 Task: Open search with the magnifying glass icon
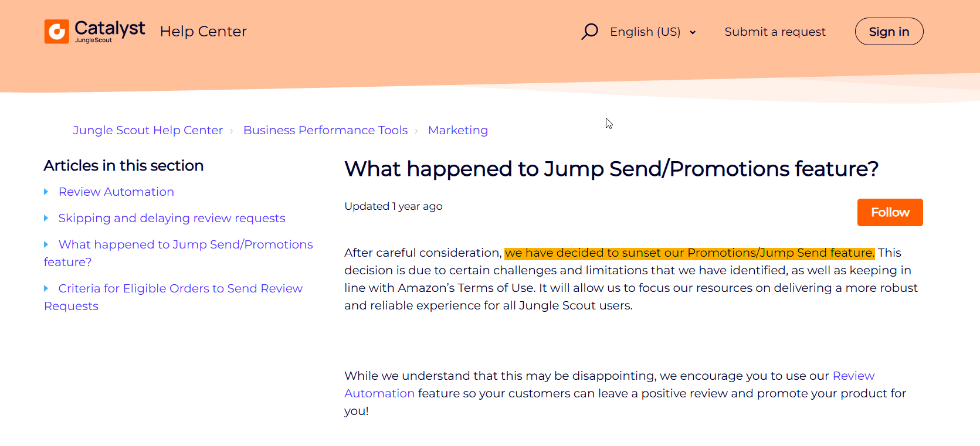[x=589, y=31]
